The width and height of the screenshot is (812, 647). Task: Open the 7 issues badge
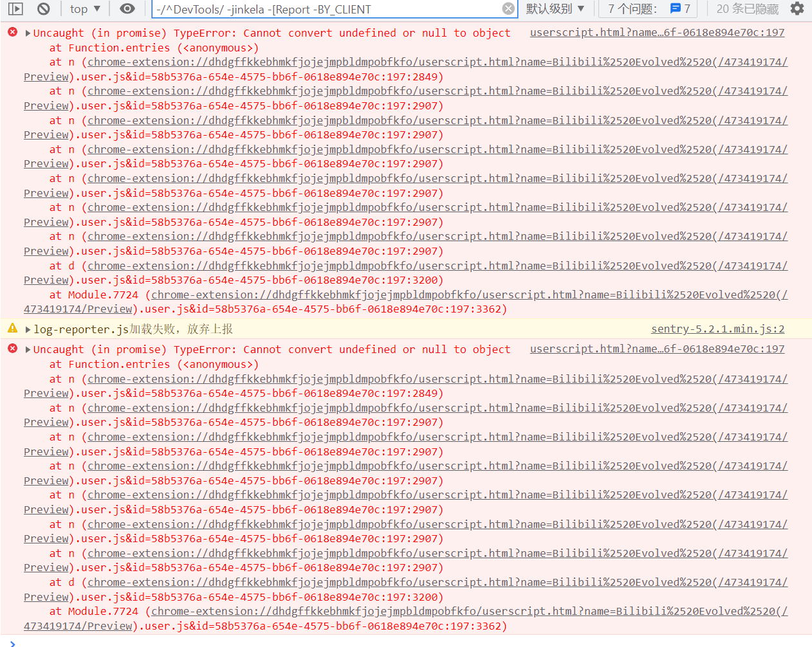(x=649, y=9)
